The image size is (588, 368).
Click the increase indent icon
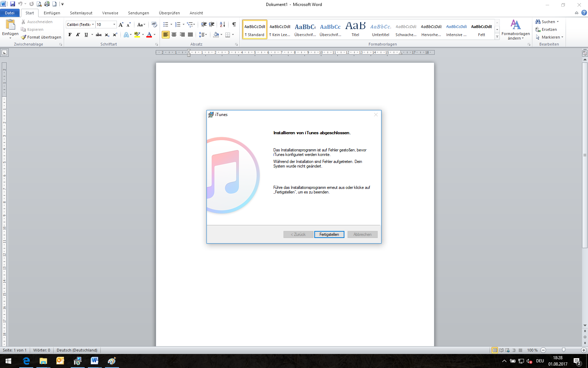tap(212, 25)
